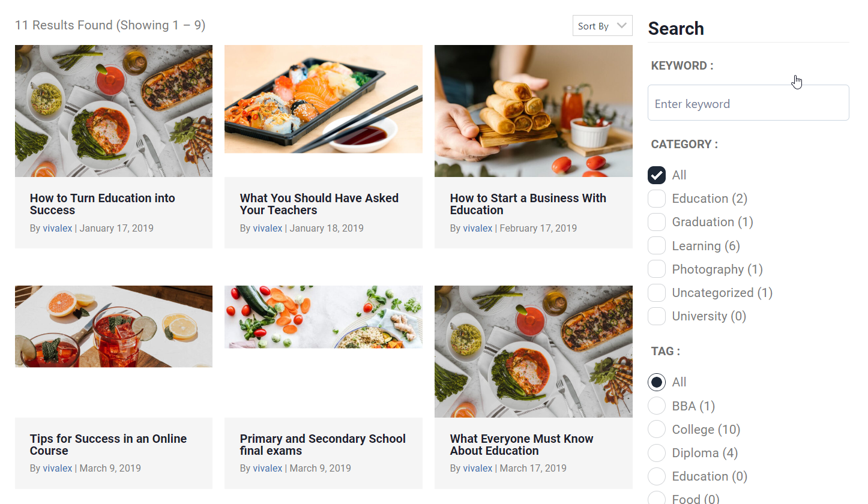Pick the Diploma (4) tag radio button
Viewport: 868px width, 504px height.
[657, 453]
